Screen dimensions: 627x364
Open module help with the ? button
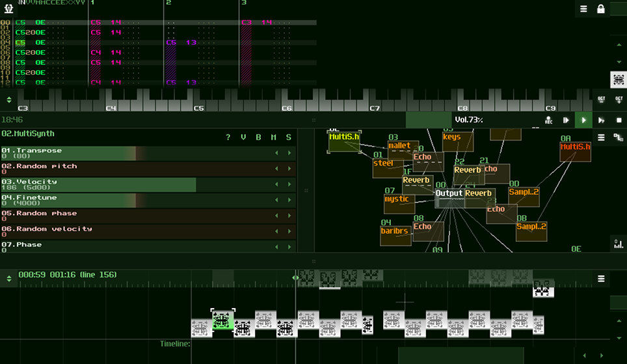[x=228, y=137]
